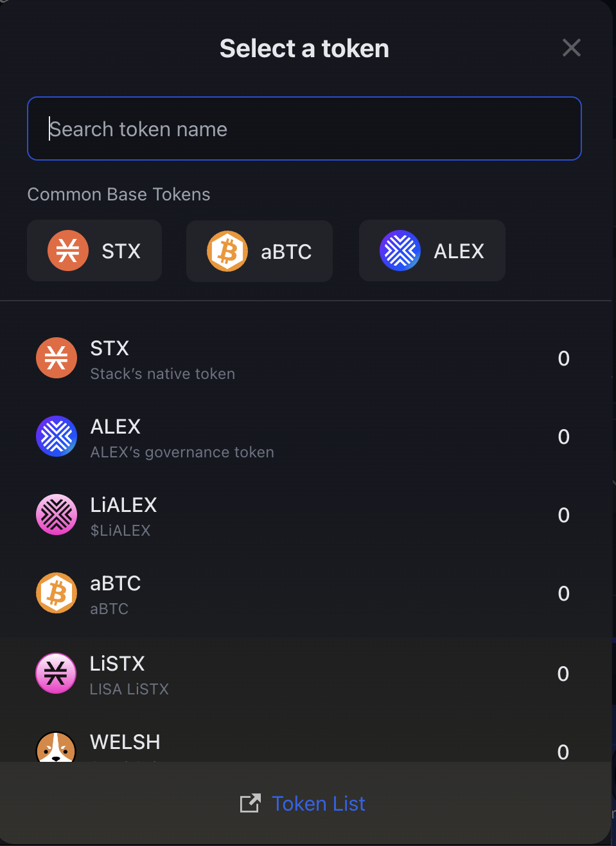Click the orange STX icon in token list

(x=57, y=358)
